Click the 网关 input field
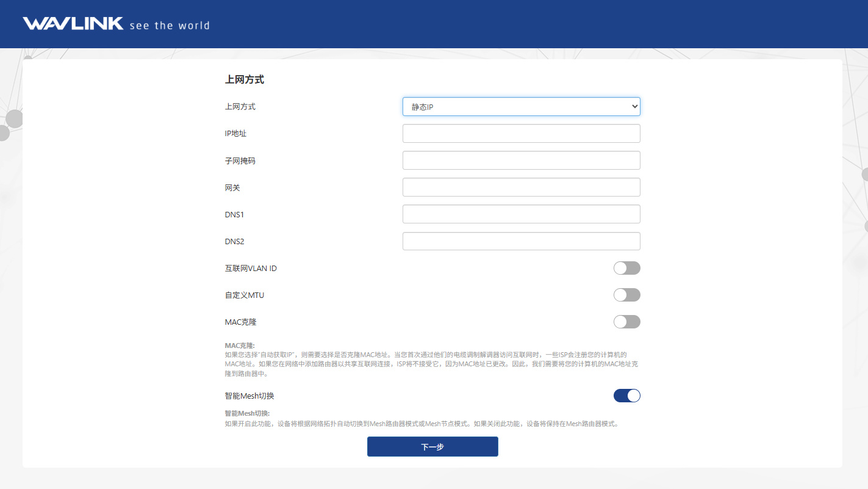 [x=521, y=187]
